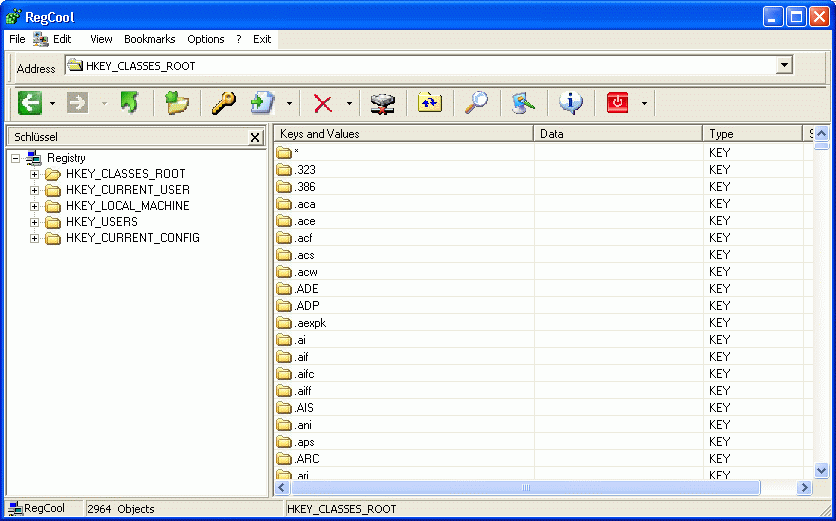Click the '2964 Objects' status bar text
Screen dimensions: 836x521
121,509
